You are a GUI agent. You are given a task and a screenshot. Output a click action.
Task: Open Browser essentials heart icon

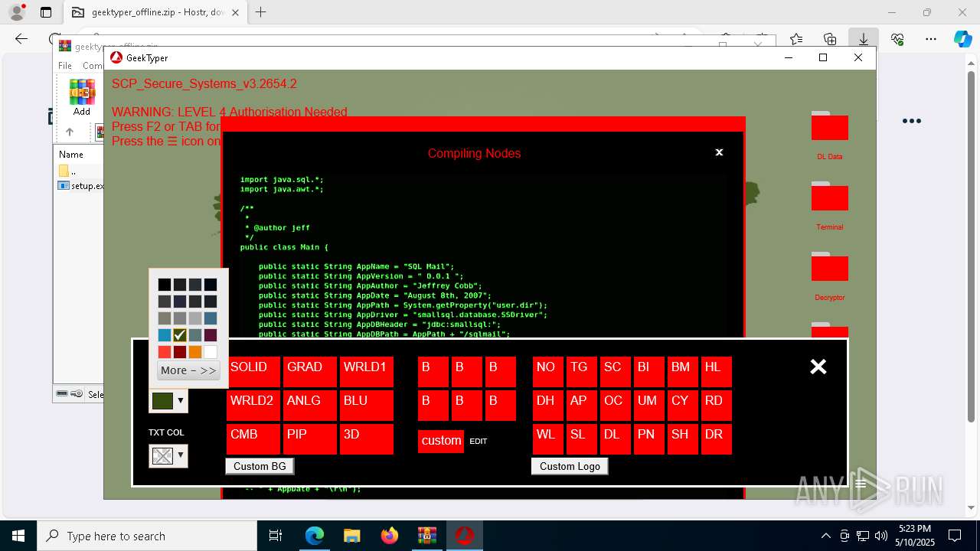[897, 39]
